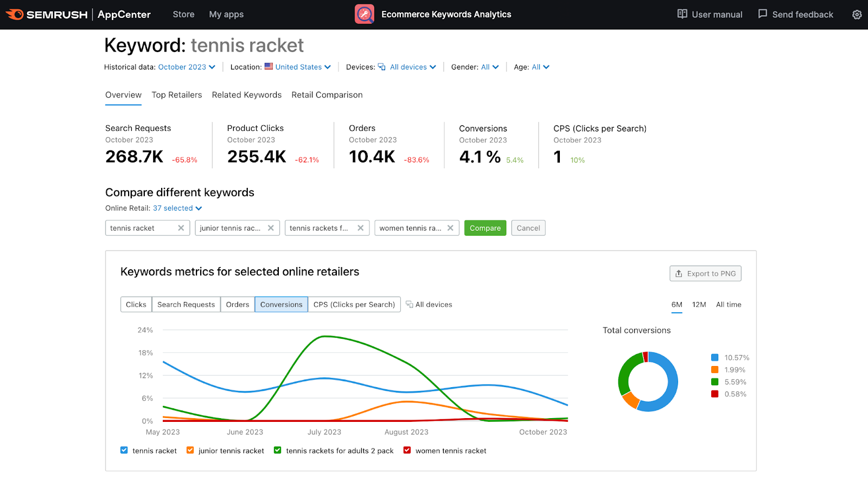The image size is (868, 480).
Task: Select the 12M time range option
Action: pyautogui.click(x=699, y=305)
